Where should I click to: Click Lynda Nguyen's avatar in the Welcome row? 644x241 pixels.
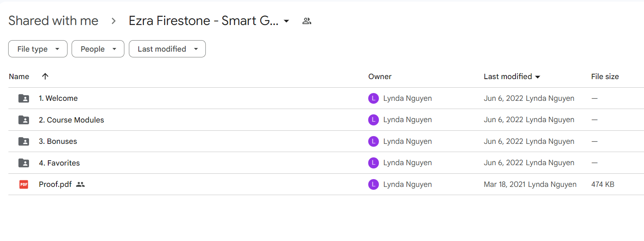(x=374, y=98)
